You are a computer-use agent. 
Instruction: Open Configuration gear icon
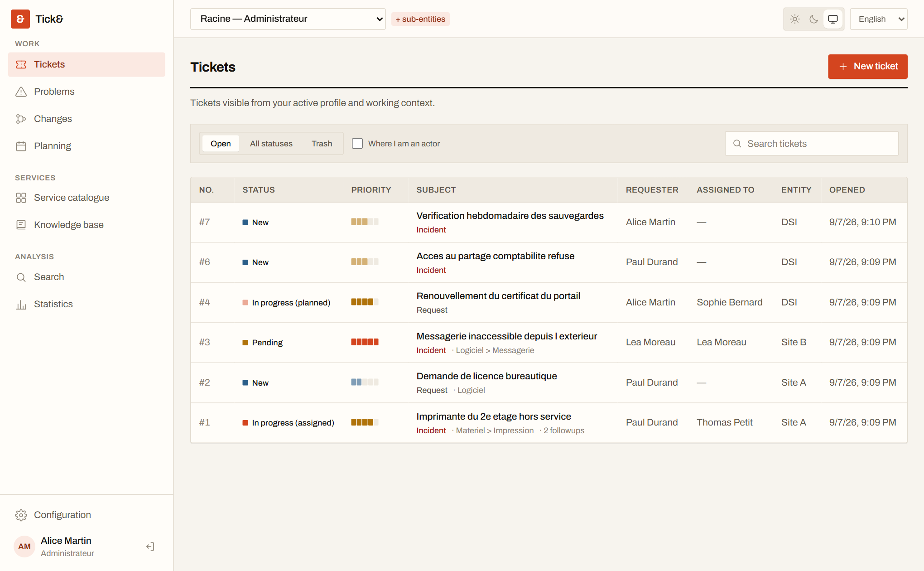(x=21, y=515)
